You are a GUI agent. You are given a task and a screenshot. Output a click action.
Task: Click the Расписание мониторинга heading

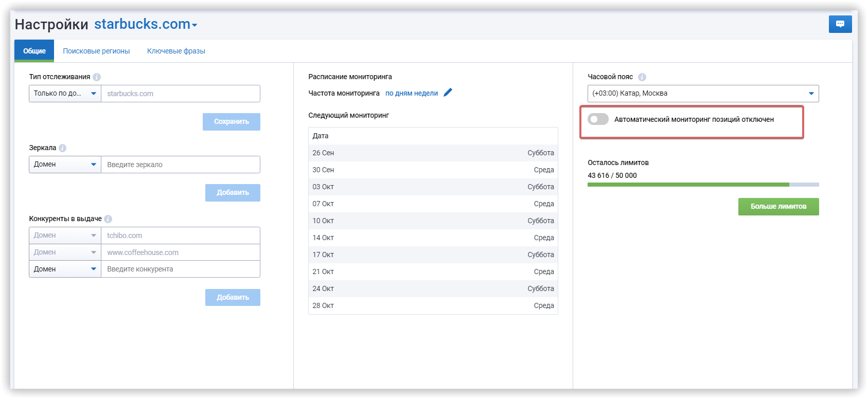coord(350,77)
